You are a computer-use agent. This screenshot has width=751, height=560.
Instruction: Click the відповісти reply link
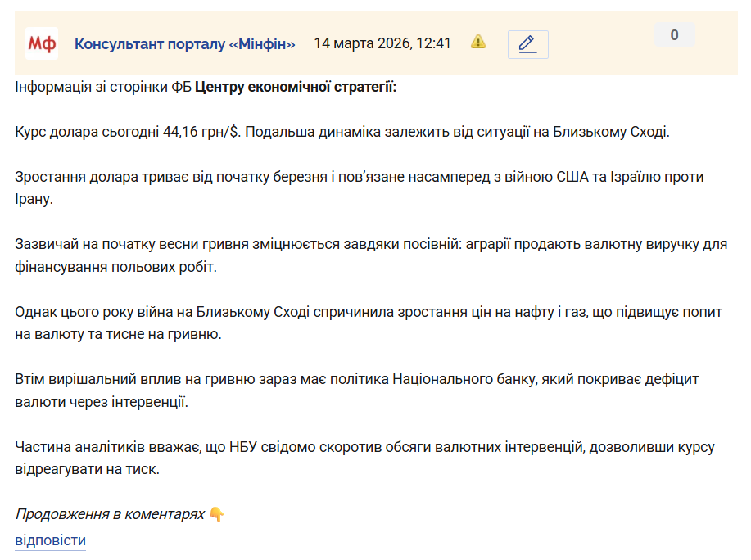click(50, 540)
